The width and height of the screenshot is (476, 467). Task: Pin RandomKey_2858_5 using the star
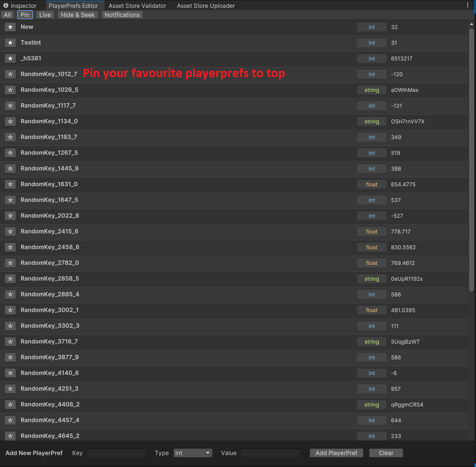tap(10, 279)
